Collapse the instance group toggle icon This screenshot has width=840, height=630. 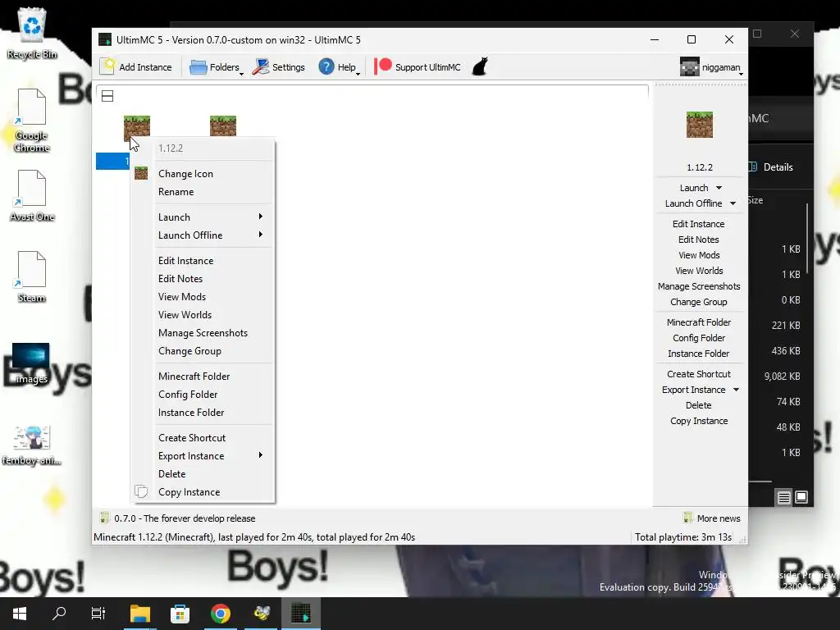[107, 96]
